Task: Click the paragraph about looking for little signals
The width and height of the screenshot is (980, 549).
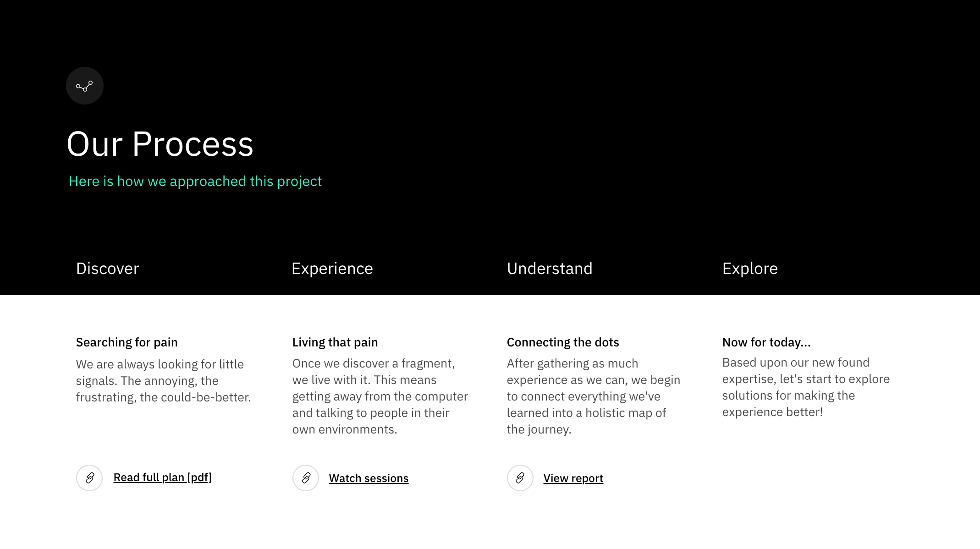Action: click(x=163, y=381)
